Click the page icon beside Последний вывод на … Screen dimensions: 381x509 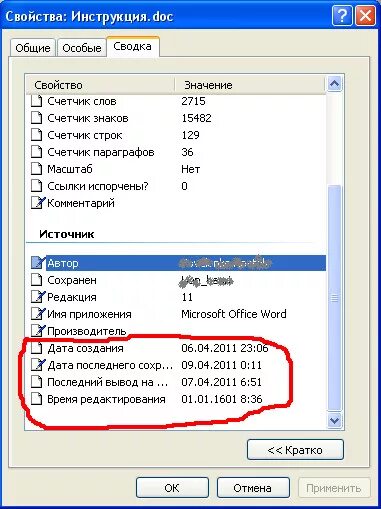click(37, 382)
